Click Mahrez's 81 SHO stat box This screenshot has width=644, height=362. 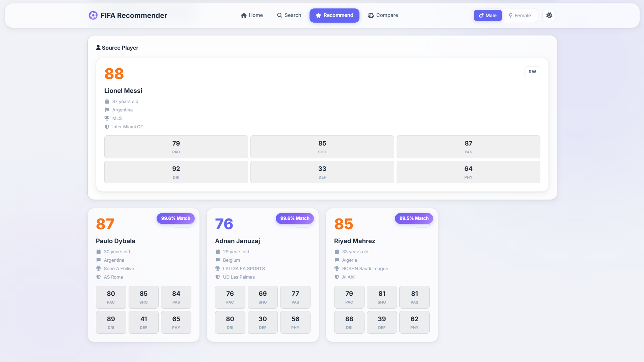[382, 297]
